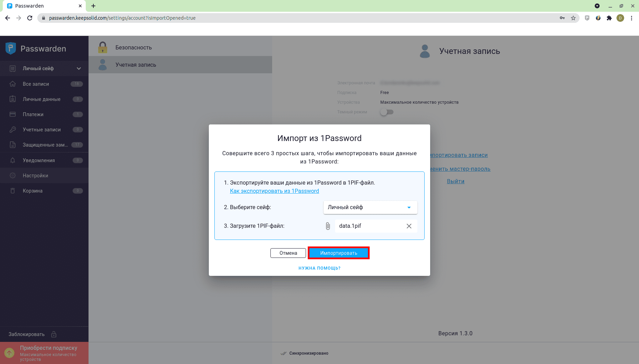Open the browser extensions puzzle icon
This screenshot has height=364, width=639.
(x=609, y=18)
